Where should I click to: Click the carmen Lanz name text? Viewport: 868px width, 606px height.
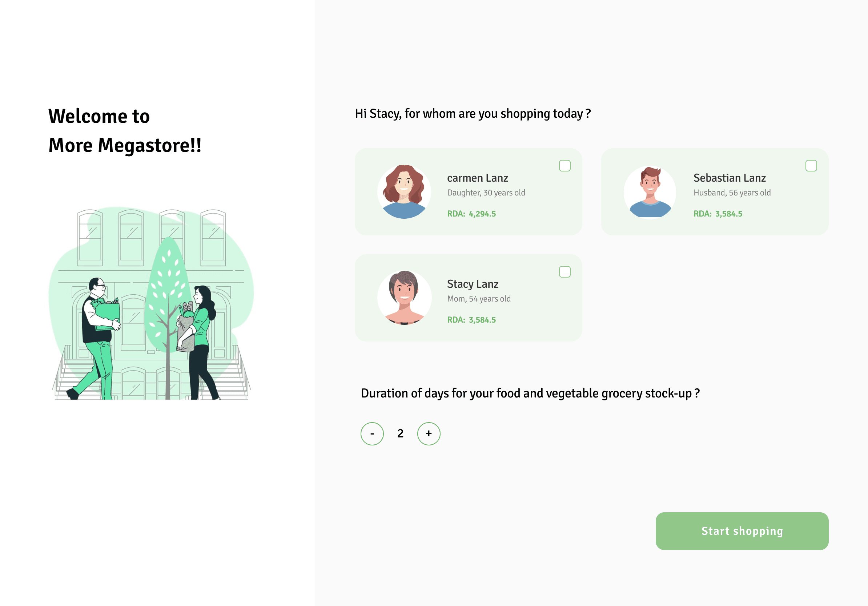pos(478,178)
